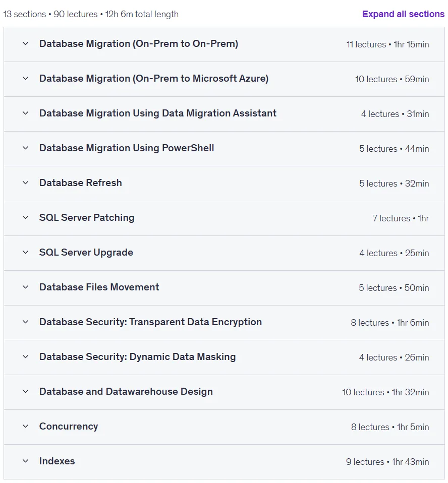Select 'Database Migration Using PowerShell' row title
Screen dimensions: 448x483
(127, 148)
